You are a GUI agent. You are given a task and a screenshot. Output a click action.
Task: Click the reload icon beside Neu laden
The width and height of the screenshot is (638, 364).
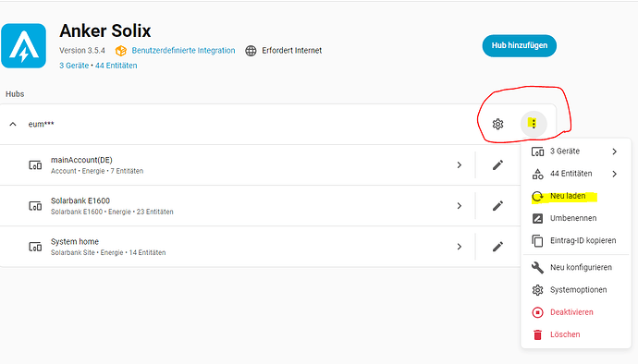(537, 197)
